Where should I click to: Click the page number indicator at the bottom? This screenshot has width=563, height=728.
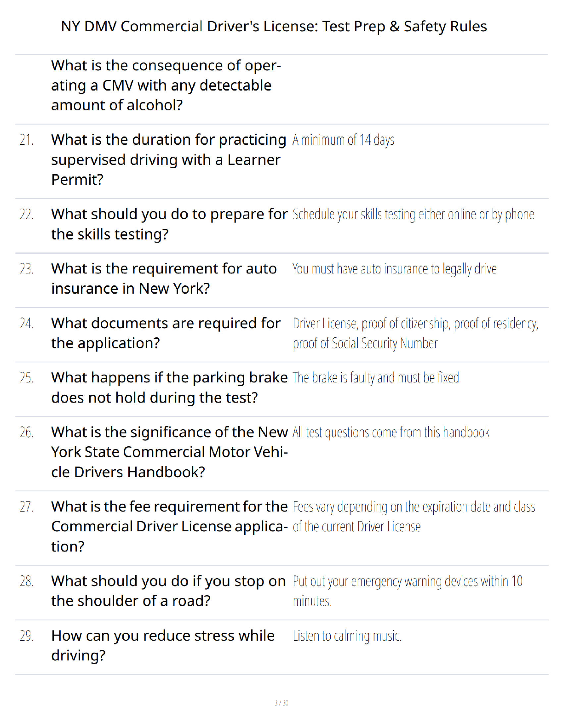[x=281, y=703]
